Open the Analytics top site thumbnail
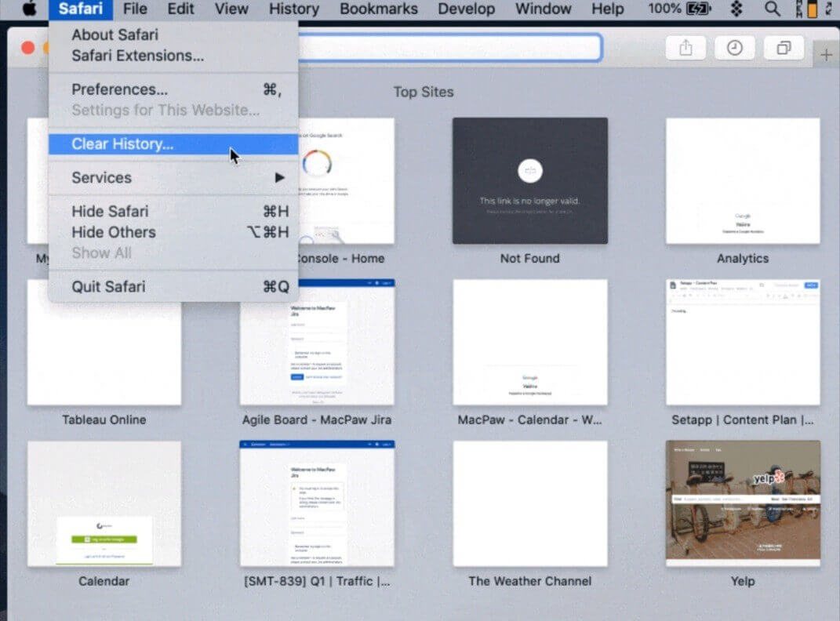Image resolution: width=840 pixels, height=621 pixels. (x=743, y=181)
